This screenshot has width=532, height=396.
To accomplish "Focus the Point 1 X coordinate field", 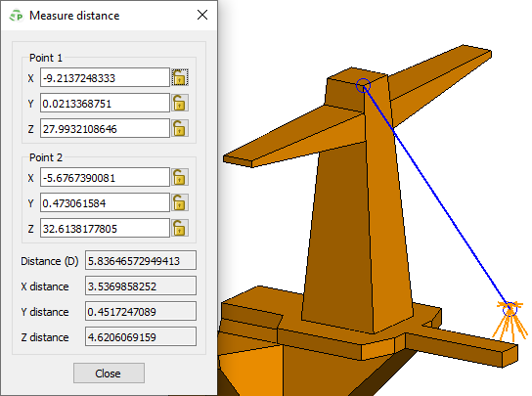I will tap(105, 77).
